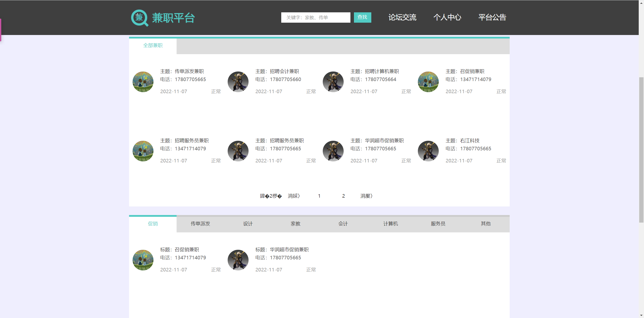Click the next page pagination link

(x=366, y=196)
